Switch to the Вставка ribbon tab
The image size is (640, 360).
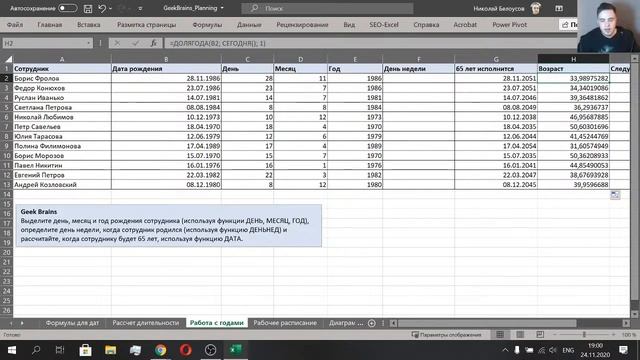[89, 24]
